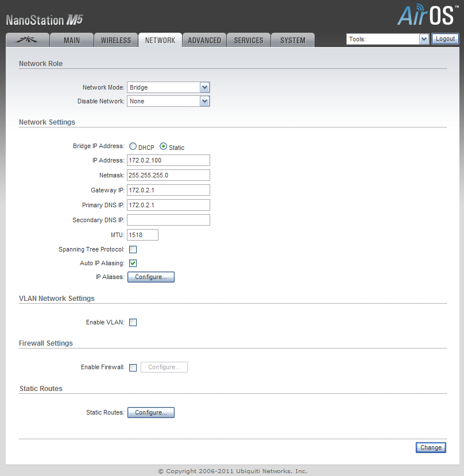464x476 pixels.
Task: Expand the Network Mode dropdown
Action: click(x=168, y=87)
